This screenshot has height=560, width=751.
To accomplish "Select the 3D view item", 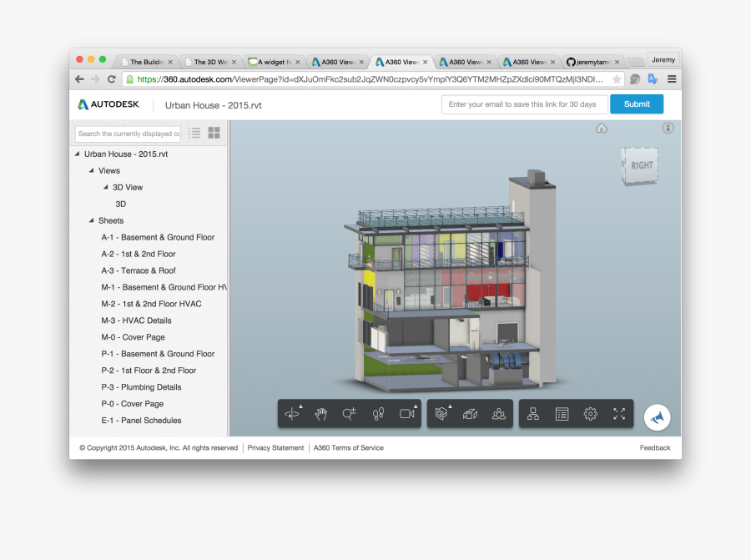I will [121, 204].
